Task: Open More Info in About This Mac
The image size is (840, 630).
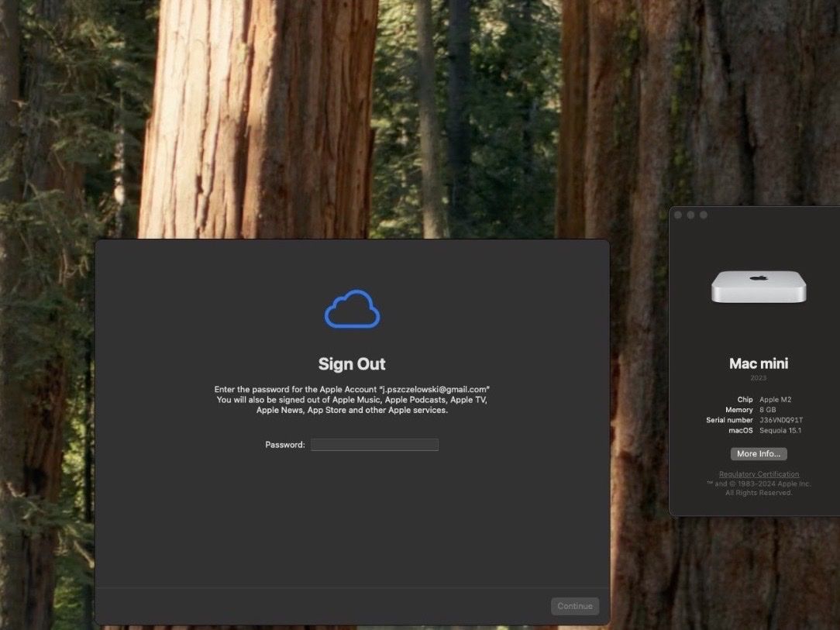Action: coord(759,454)
